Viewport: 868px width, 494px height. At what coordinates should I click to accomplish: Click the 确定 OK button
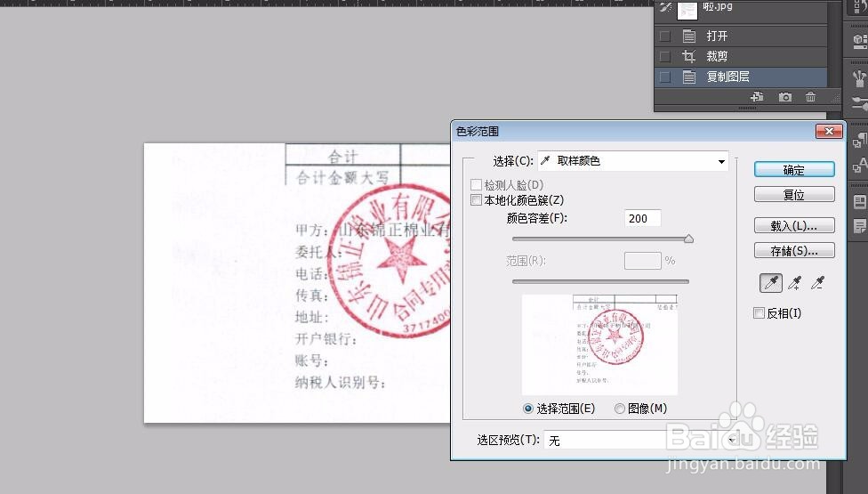click(794, 169)
